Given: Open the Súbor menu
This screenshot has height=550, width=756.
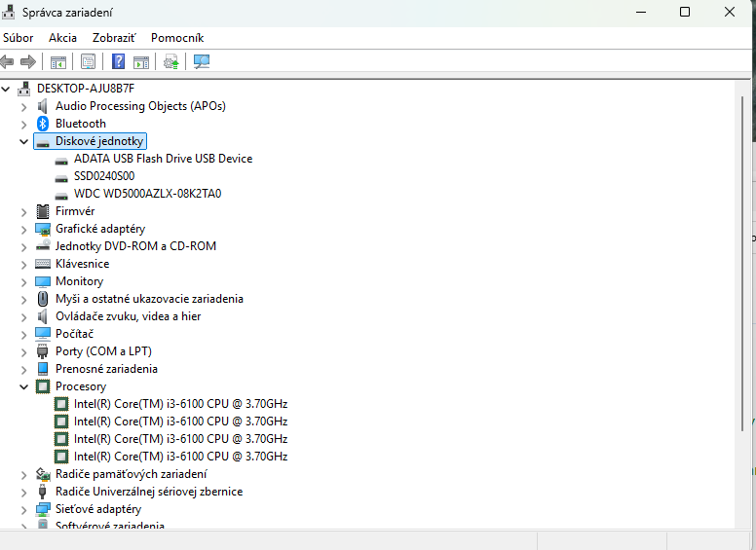Looking at the screenshot, I should point(18,37).
